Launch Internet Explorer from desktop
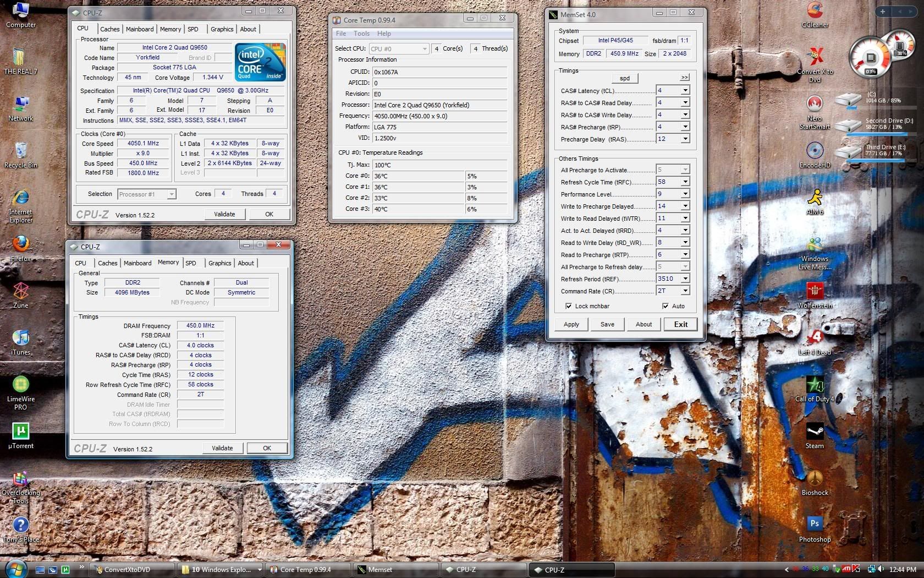This screenshot has width=924, height=578. coord(20,206)
